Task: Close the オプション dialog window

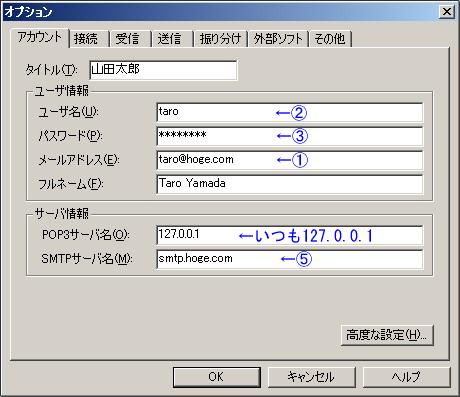Action: pos(446,12)
